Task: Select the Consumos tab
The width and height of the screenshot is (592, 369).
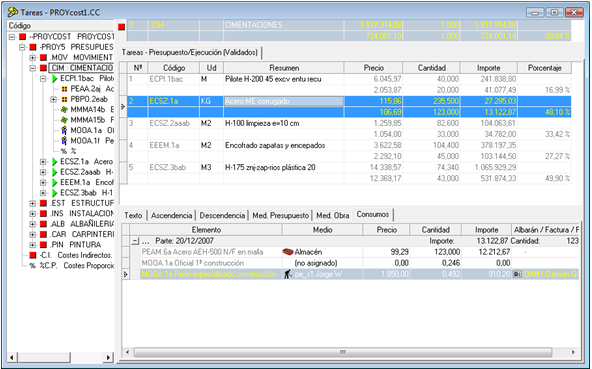Action: point(373,215)
